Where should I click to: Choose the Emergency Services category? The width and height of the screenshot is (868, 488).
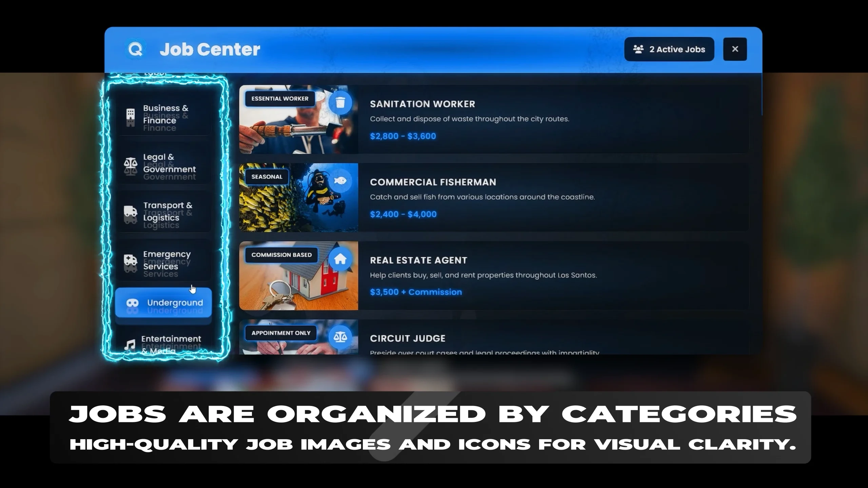pyautogui.click(x=163, y=260)
